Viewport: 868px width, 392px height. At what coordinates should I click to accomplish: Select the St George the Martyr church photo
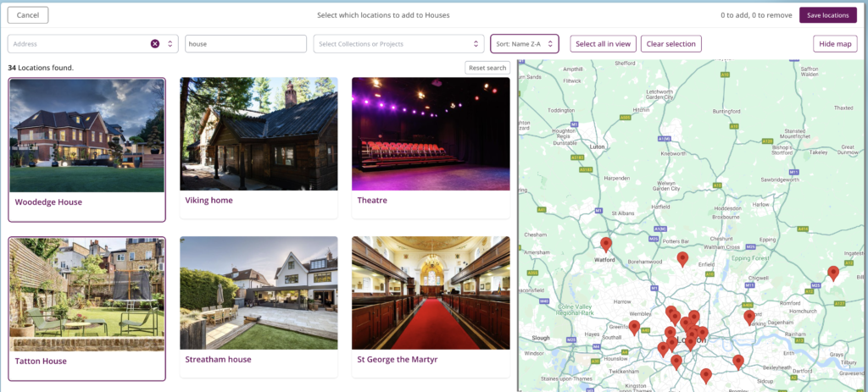431,293
